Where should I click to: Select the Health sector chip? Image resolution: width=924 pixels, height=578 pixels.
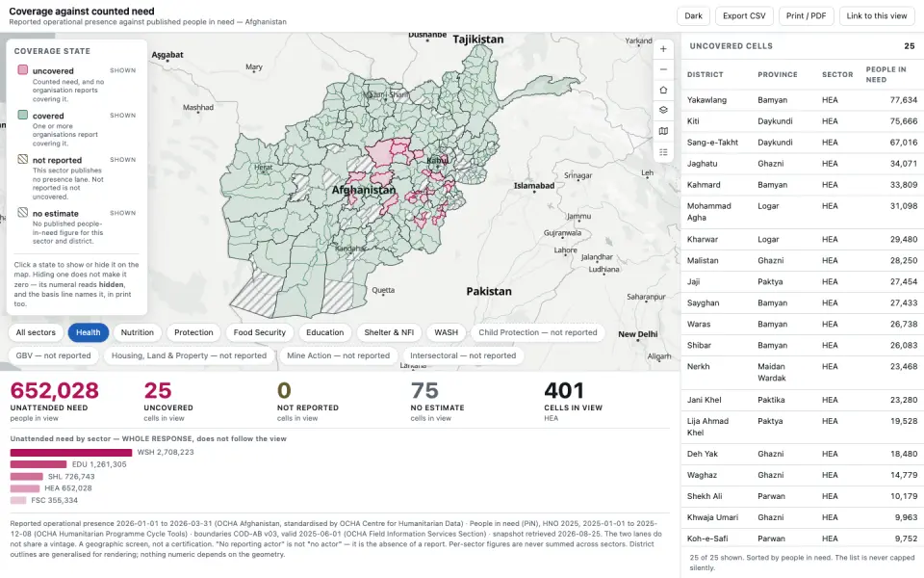tap(88, 332)
